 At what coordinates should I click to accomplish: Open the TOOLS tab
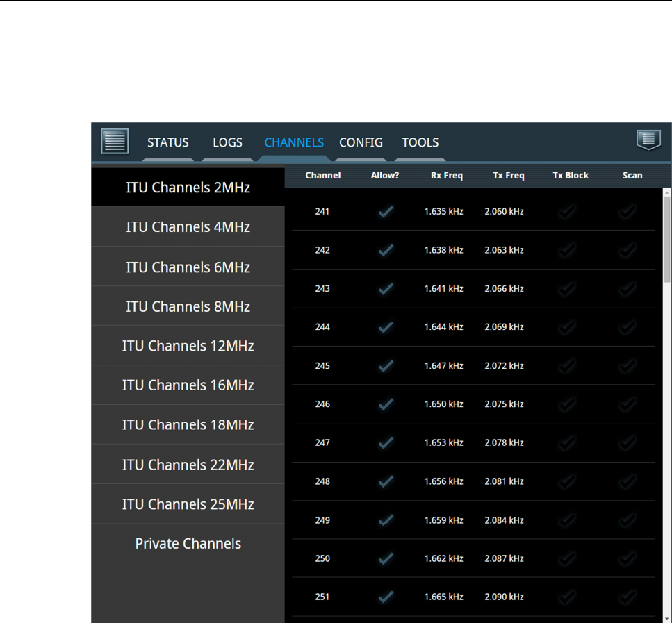[x=420, y=142]
